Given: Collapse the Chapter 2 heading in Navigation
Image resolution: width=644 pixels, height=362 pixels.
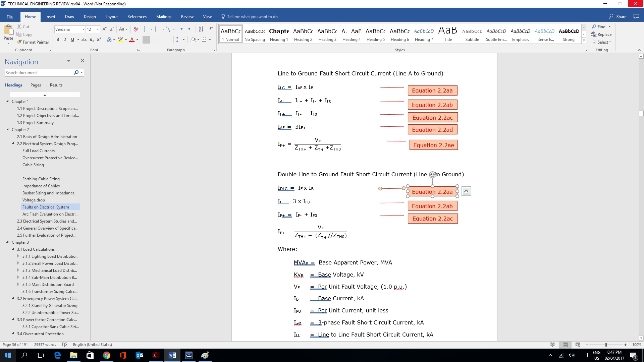Looking at the screenshot, I should point(7,129).
